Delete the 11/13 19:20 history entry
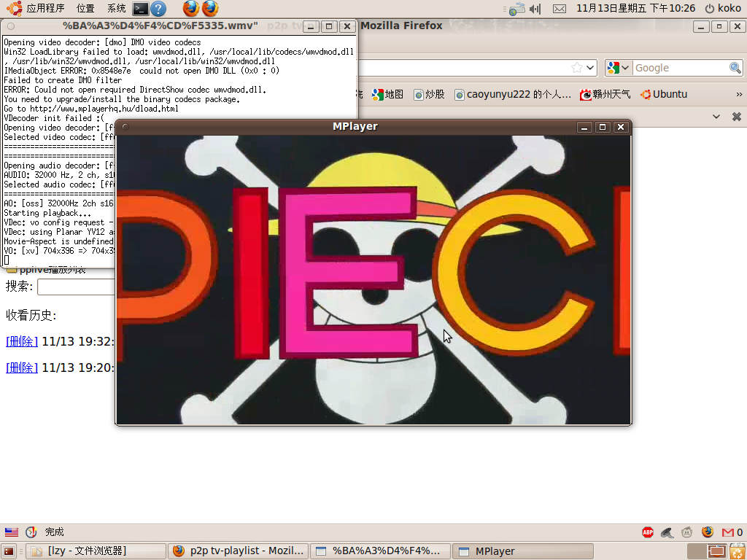Image resolution: width=747 pixels, height=560 pixels. click(x=22, y=367)
